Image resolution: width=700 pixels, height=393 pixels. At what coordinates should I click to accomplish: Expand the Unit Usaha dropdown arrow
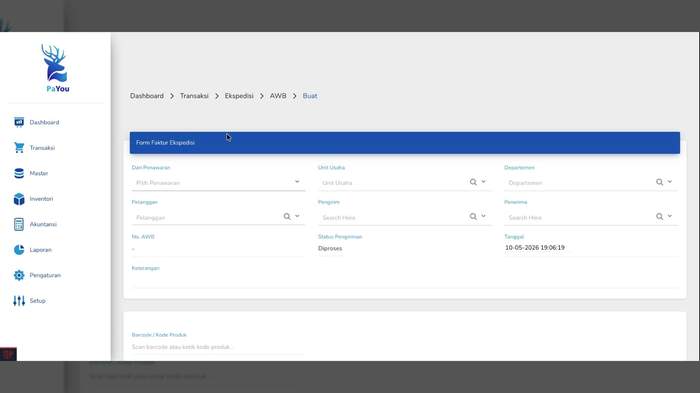[483, 182]
